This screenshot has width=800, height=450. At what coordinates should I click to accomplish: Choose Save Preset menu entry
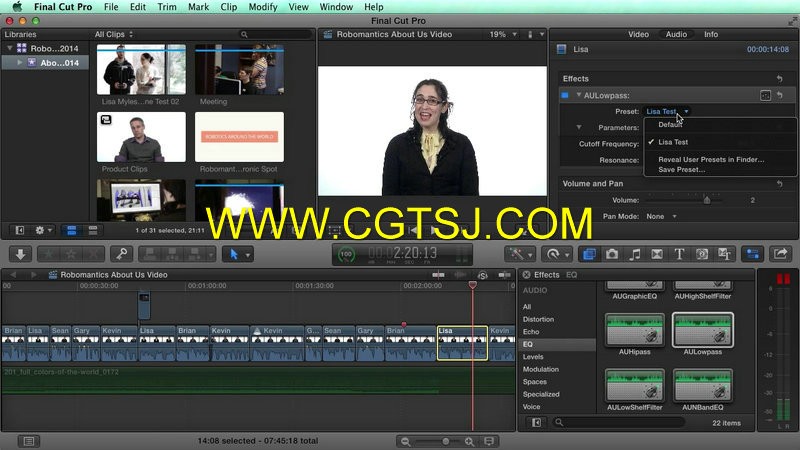pos(682,169)
